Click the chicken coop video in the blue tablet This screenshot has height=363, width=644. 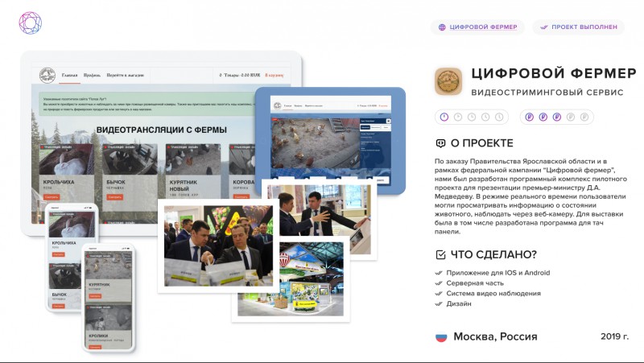click(316, 143)
